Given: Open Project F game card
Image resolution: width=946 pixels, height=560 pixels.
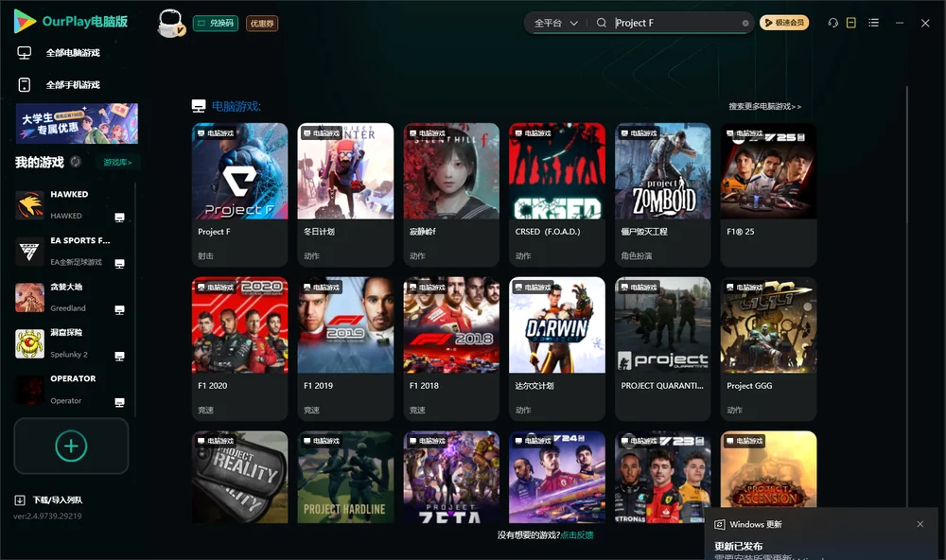Looking at the screenshot, I should click(x=239, y=194).
